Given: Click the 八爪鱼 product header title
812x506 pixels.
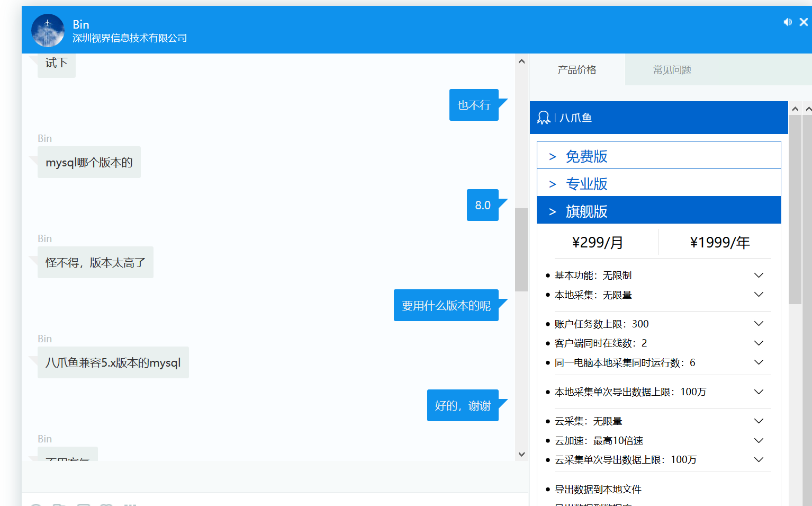Looking at the screenshot, I should click(576, 118).
